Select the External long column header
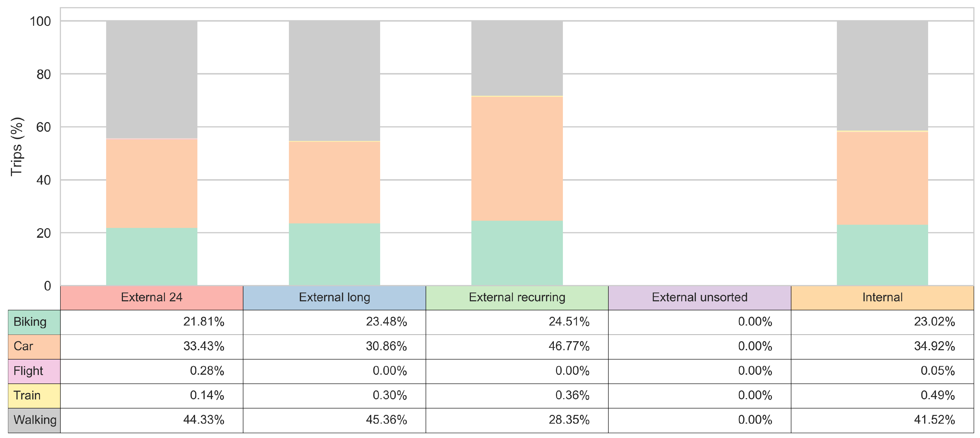The image size is (980, 438). pyautogui.click(x=334, y=297)
